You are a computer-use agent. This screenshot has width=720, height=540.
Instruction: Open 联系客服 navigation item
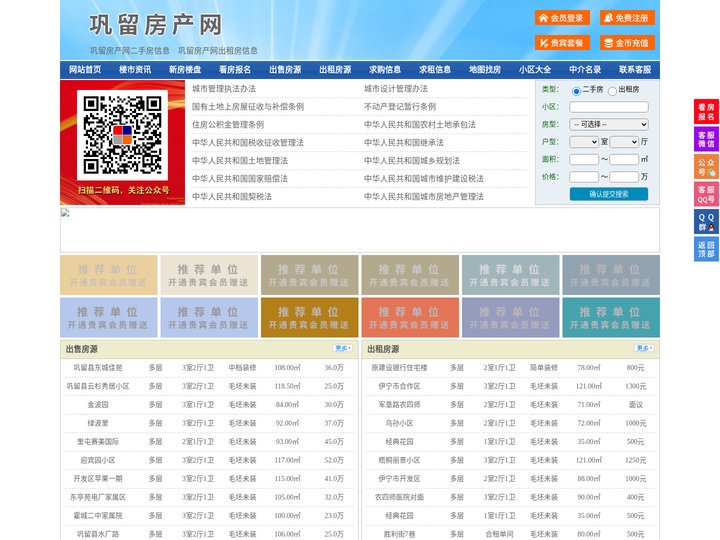click(x=635, y=70)
